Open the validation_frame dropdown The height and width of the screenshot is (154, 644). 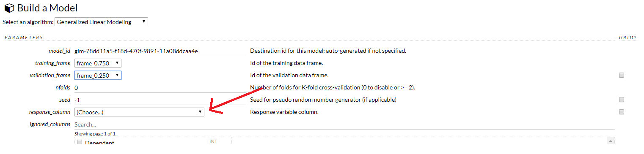(98, 76)
